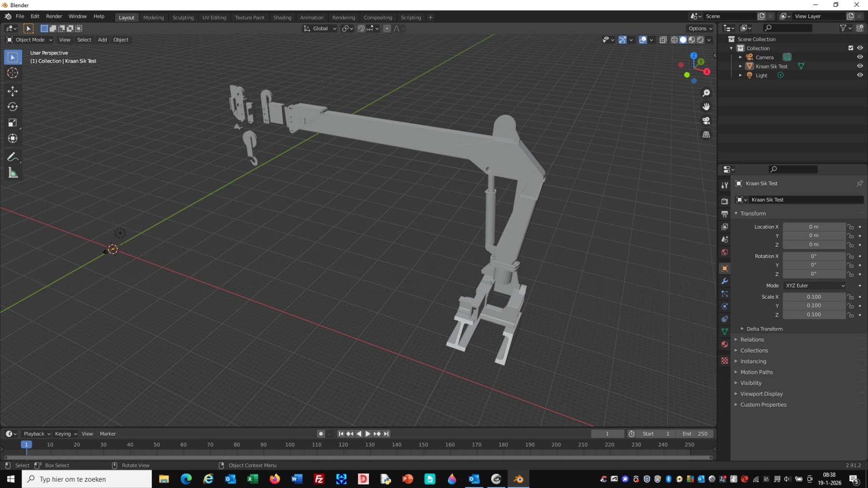Image resolution: width=868 pixels, height=488 pixels.
Task: Hide the Camera in the outliner
Action: pos(859,57)
